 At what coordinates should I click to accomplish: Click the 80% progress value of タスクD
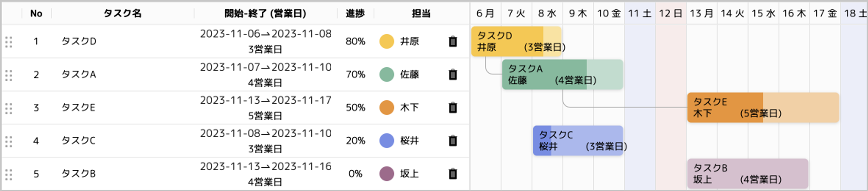tap(355, 41)
